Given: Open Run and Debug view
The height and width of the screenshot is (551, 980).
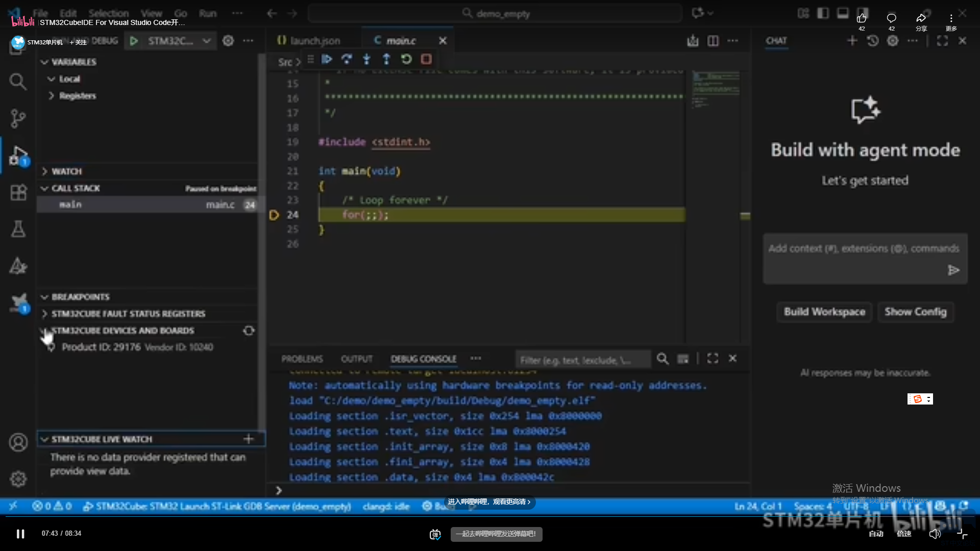Looking at the screenshot, I should pyautogui.click(x=18, y=155).
